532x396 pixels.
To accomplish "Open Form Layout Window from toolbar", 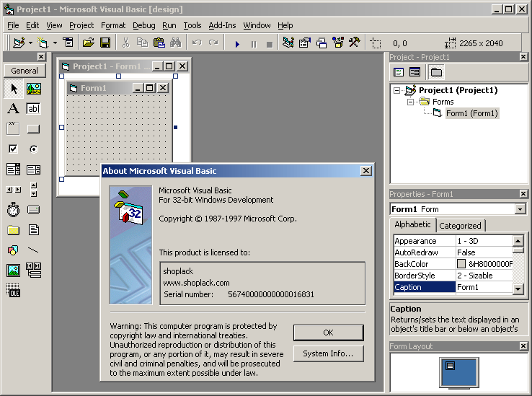I will [x=322, y=43].
